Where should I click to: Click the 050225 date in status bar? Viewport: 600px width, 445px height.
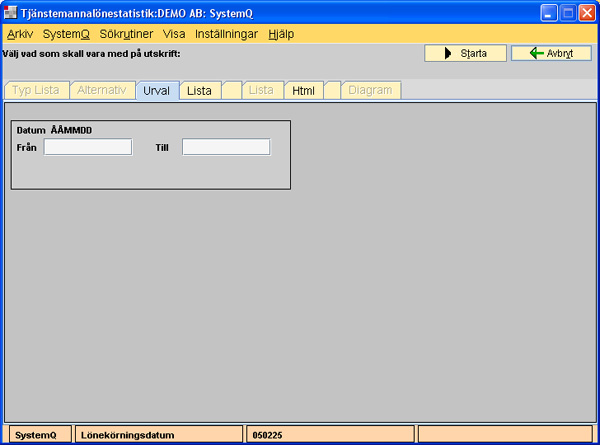coord(330,435)
